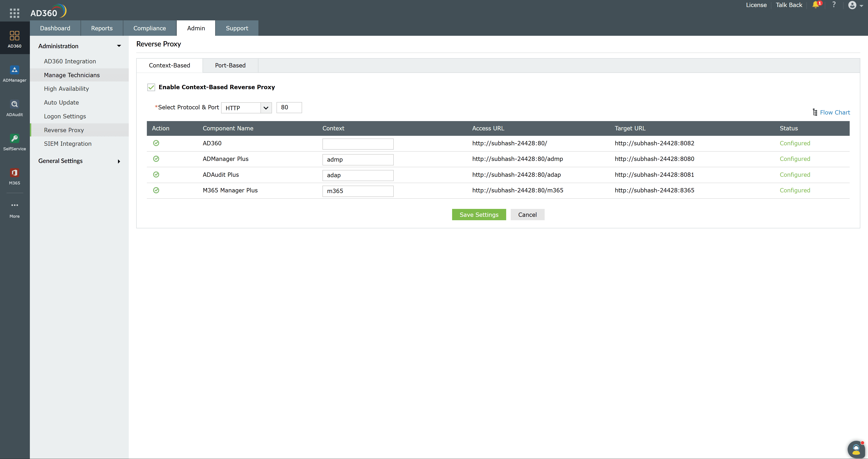The image size is (868, 459).
Task: Open the help question mark
Action: coord(834,5)
